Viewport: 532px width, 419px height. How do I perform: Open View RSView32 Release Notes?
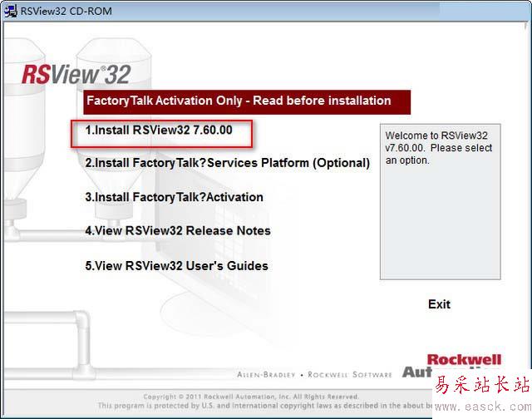pyautogui.click(x=178, y=231)
